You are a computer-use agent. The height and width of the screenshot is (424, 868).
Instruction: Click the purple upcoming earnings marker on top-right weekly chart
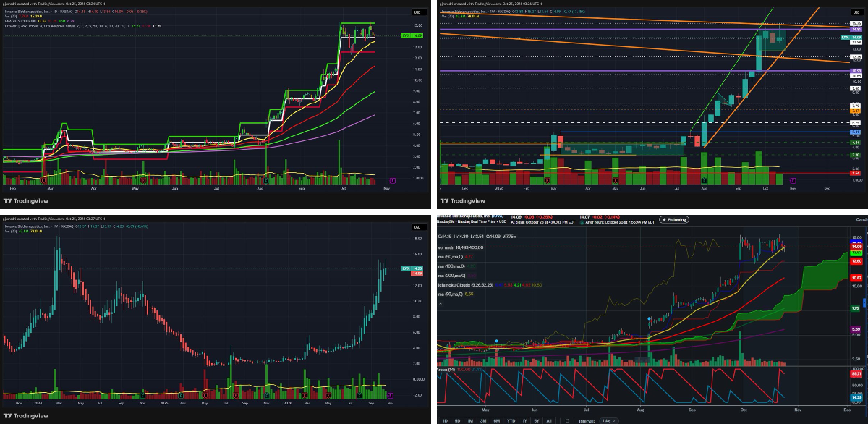pyautogui.click(x=793, y=179)
